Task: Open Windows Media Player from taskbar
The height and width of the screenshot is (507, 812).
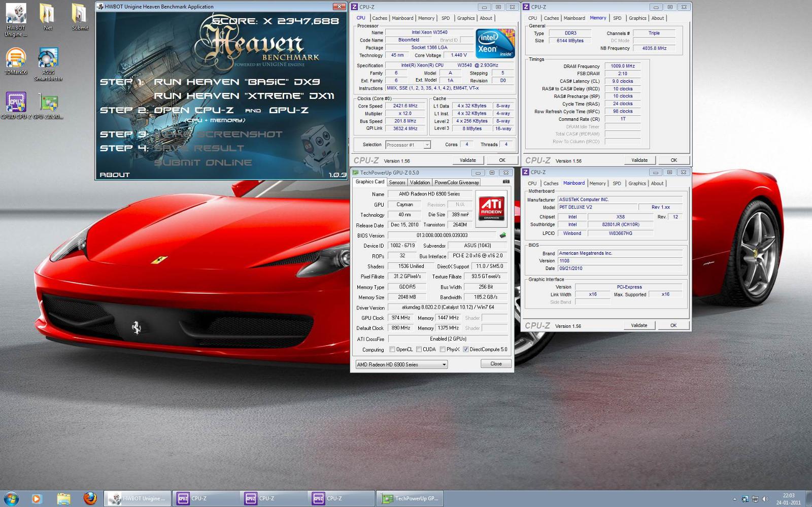Action: pyautogui.click(x=37, y=499)
